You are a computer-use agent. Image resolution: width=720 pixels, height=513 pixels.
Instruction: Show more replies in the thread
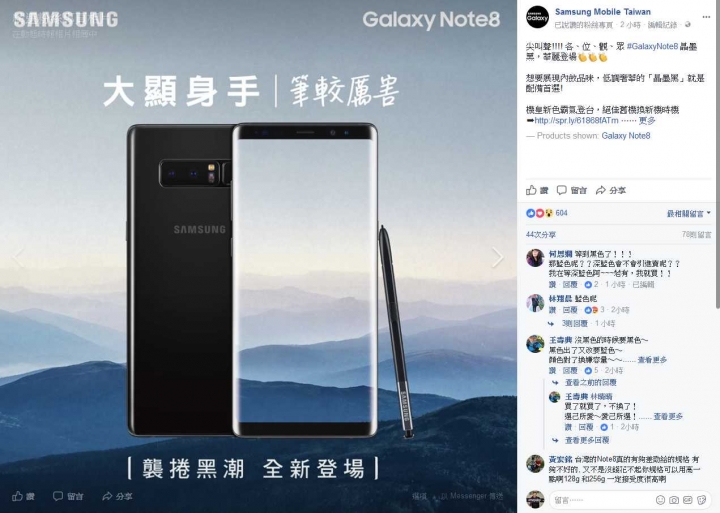coord(586,440)
